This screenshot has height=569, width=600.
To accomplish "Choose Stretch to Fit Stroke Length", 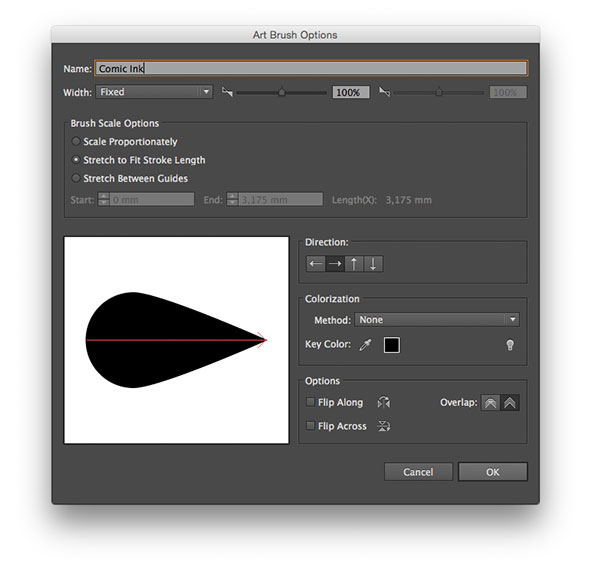I will tap(76, 160).
